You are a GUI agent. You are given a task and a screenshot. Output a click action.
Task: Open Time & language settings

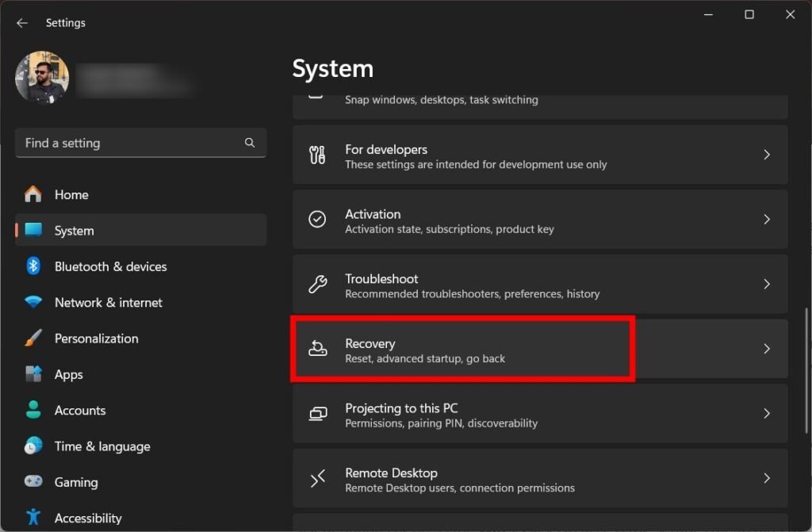point(141,446)
